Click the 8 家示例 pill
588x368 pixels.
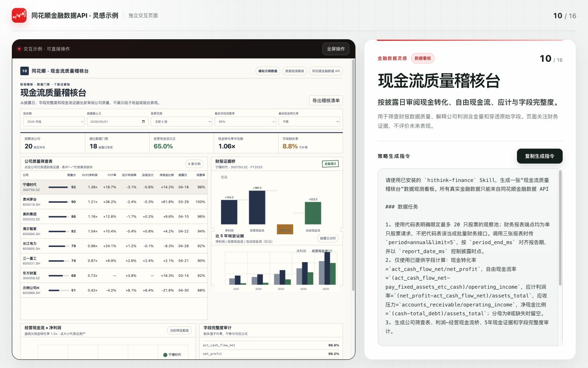pos(194,164)
